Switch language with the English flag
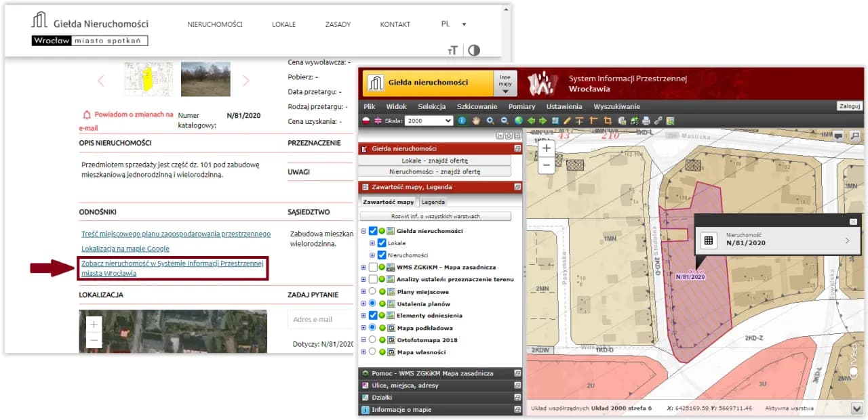868x420 pixels. 378,121
